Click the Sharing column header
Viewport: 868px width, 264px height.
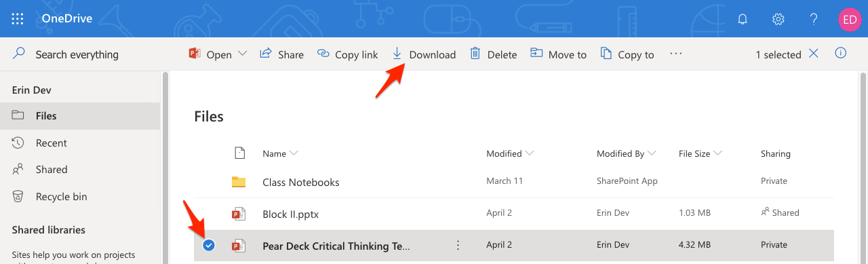click(776, 154)
